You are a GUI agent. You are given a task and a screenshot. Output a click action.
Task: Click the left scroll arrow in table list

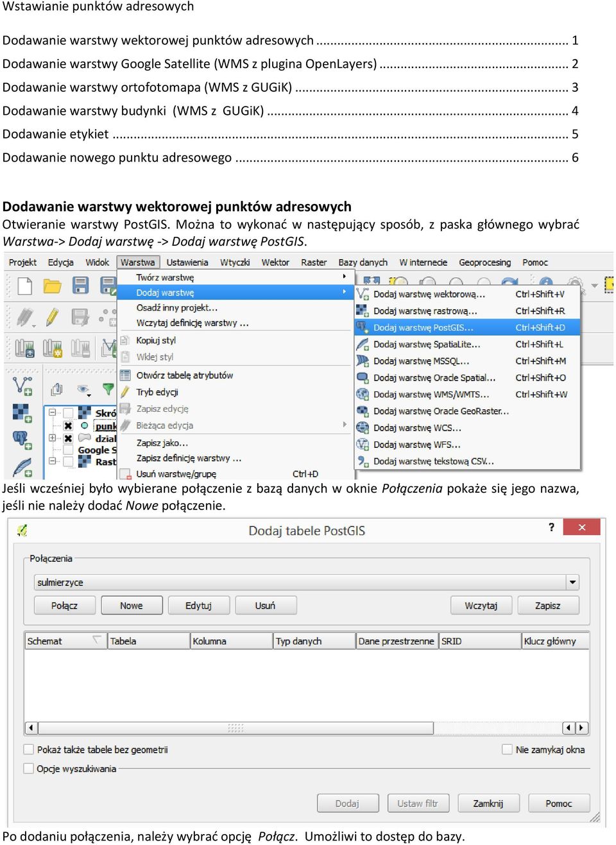pos(31,728)
